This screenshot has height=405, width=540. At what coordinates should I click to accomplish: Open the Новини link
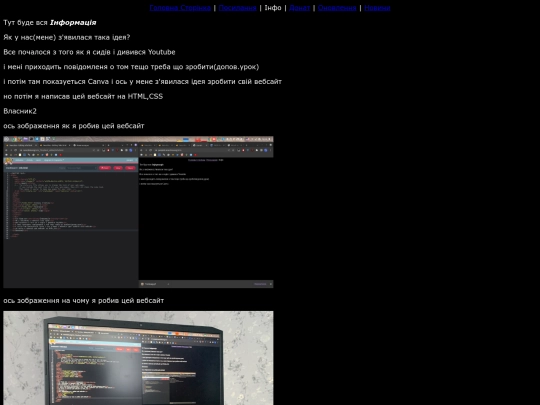coord(377,8)
